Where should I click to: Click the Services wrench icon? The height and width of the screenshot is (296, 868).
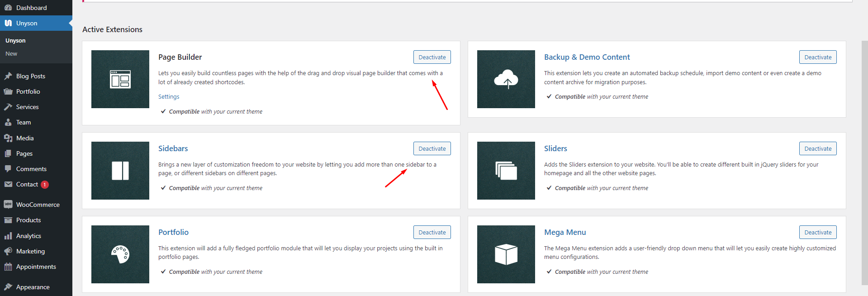coord(8,107)
